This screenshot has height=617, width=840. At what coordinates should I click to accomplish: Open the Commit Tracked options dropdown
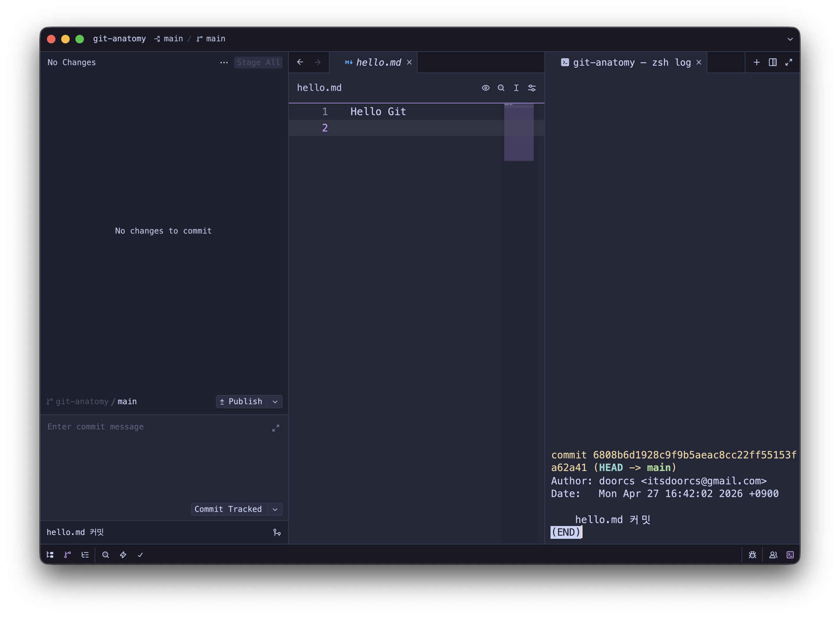[275, 509]
